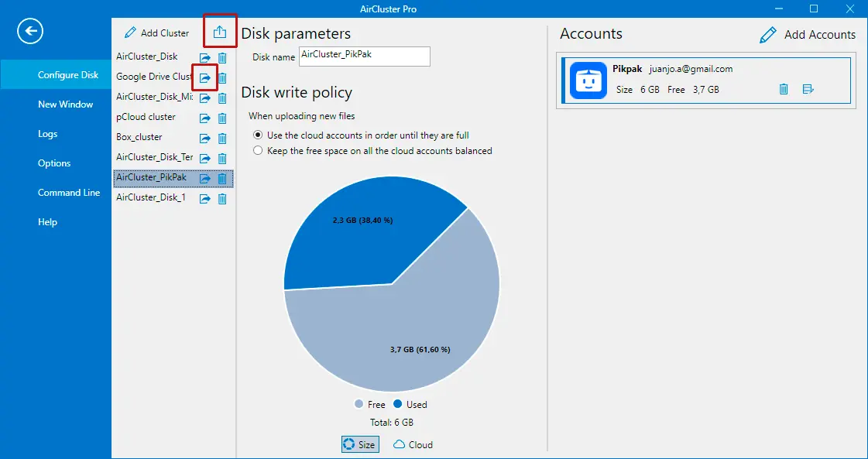Screen dimensions: 868x459
Task: Click the '2,3 GB (38,40 %)' chart label
Action: click(x=362, y=221)
